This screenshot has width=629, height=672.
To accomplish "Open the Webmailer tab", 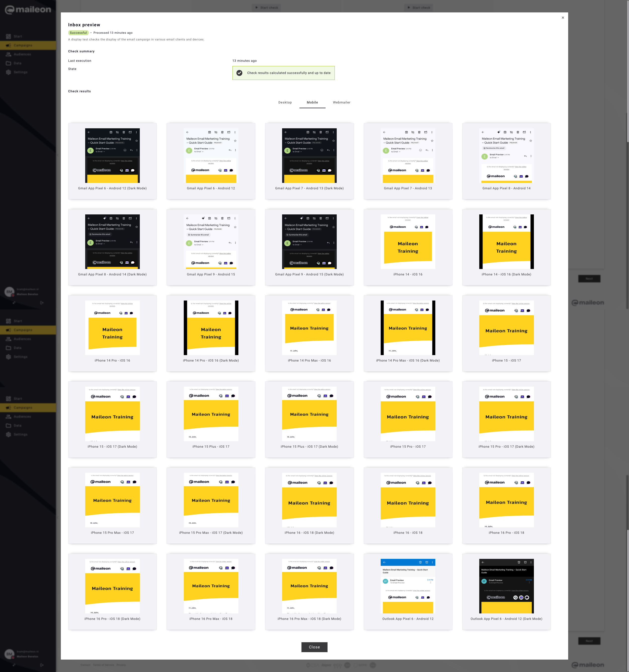I will 341,102.
